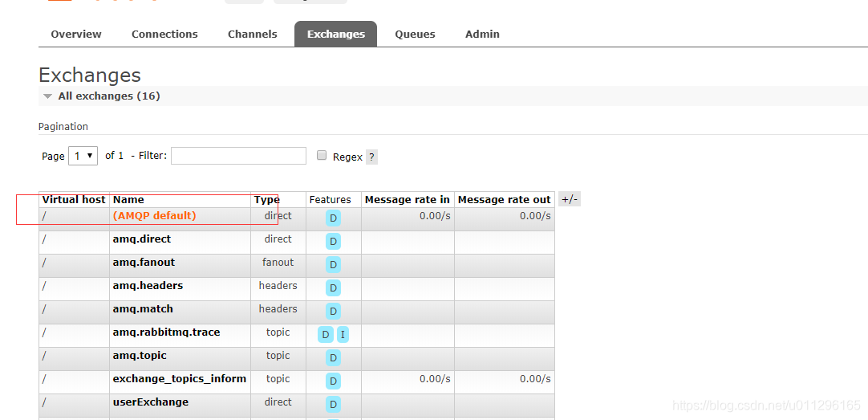Open the Page number dropdown
This screenshot has height=420, width=868.
pyautogui.click(x=83, y=156)
